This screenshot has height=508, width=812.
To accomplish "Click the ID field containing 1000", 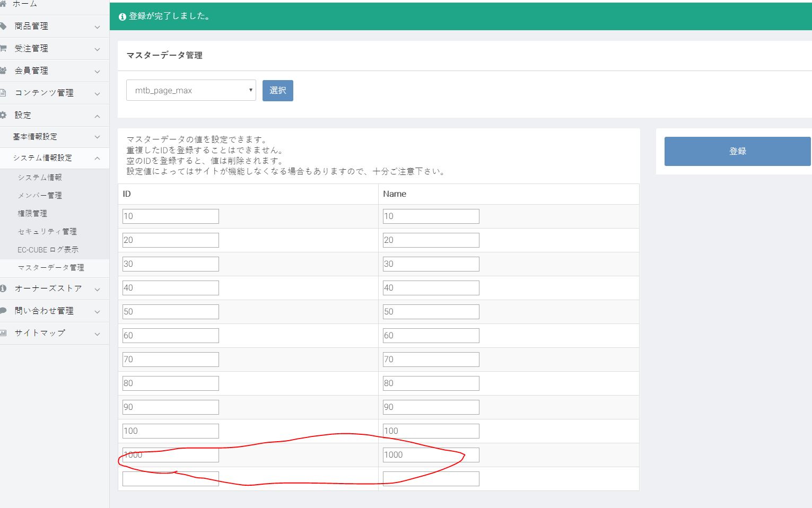I will 170,455.
